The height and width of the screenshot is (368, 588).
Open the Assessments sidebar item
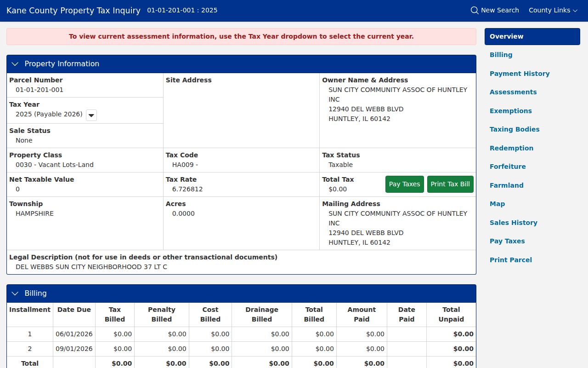(513, 92)
